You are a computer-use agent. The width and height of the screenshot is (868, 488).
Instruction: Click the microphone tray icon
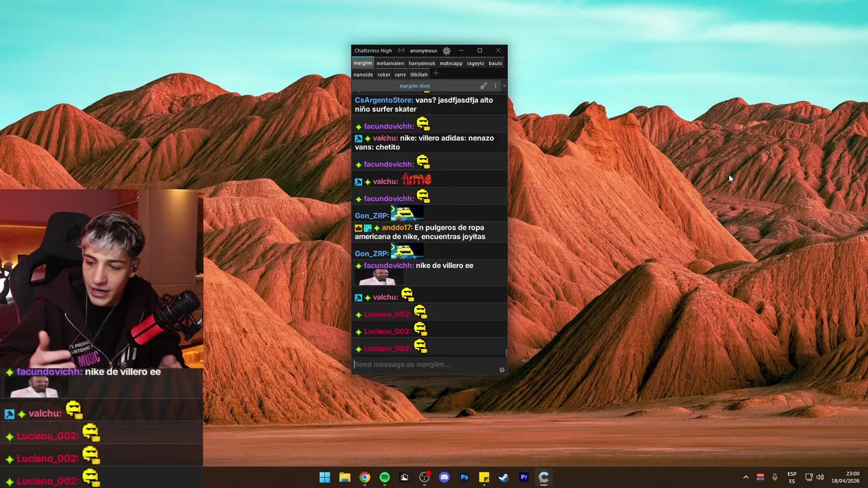point(774,477)
